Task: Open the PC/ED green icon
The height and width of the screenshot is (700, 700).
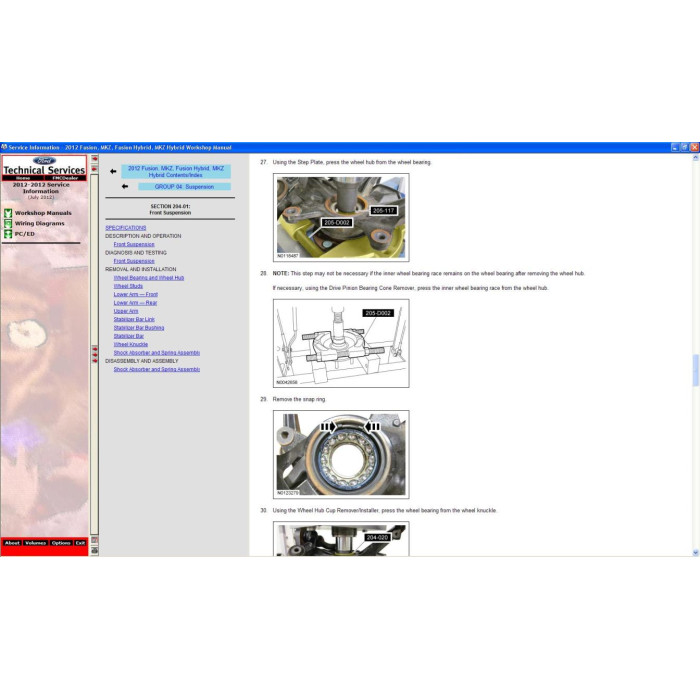Action: (8, 233)
